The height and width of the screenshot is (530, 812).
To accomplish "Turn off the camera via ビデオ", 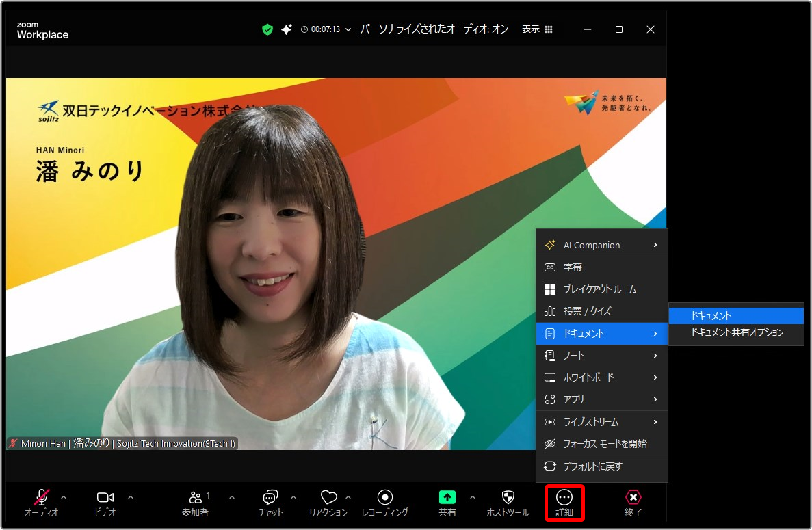I will [105, 503].
